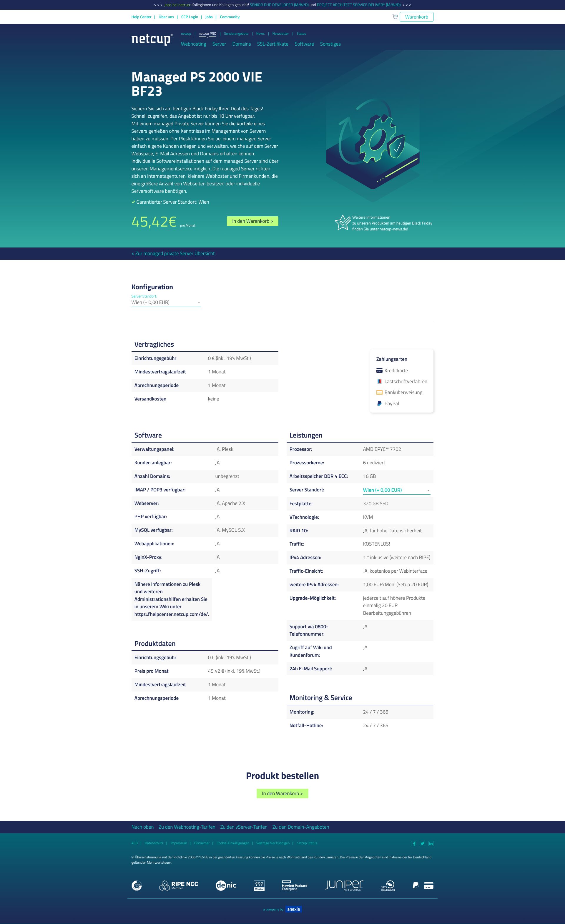Click the 100% Ökostrom badge
565x924 pixels.
[x=388, y=885]
